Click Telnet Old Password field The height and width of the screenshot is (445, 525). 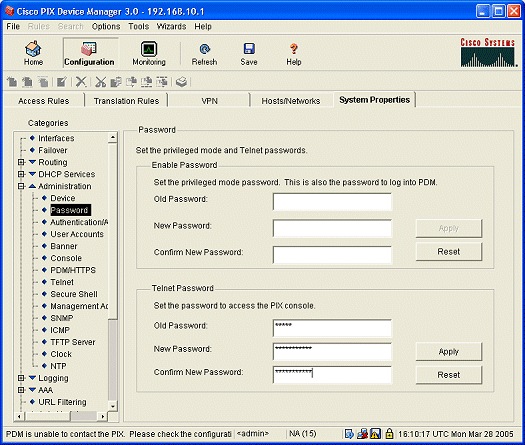click(332, 328)
